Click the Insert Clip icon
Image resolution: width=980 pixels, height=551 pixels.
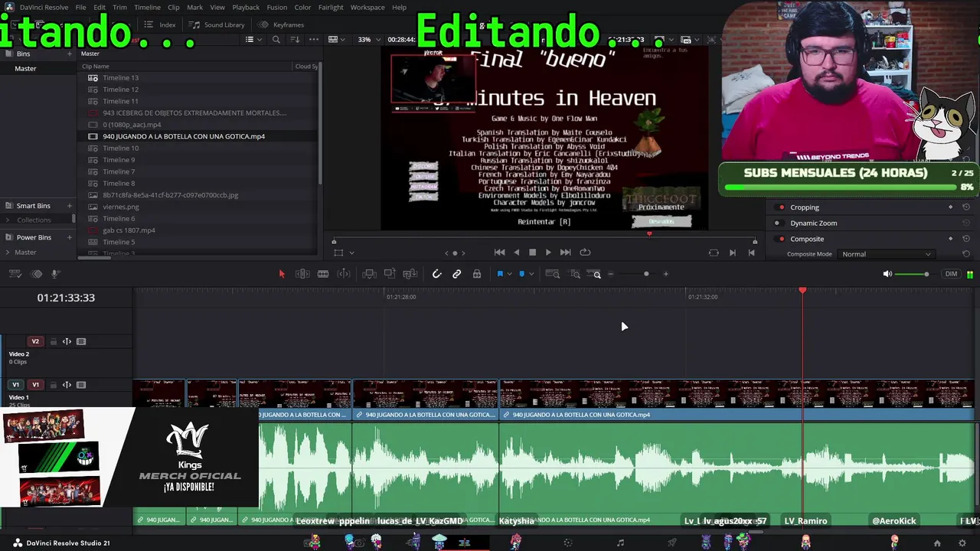369,274
